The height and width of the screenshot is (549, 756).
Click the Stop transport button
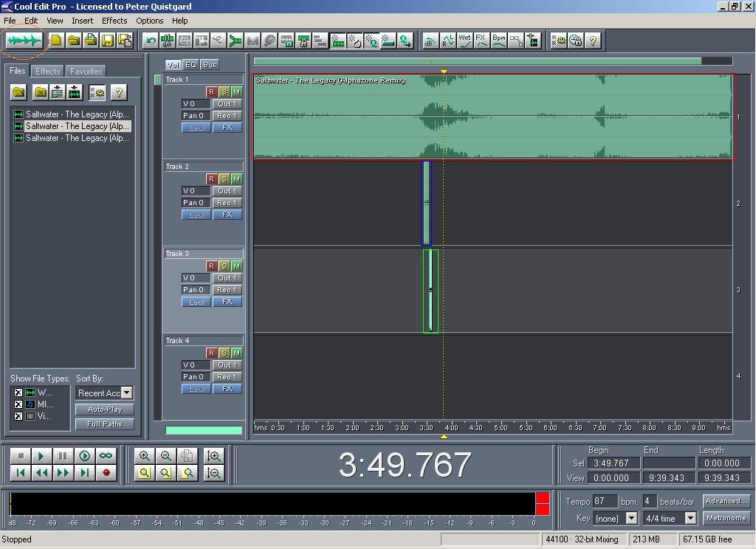20,455
